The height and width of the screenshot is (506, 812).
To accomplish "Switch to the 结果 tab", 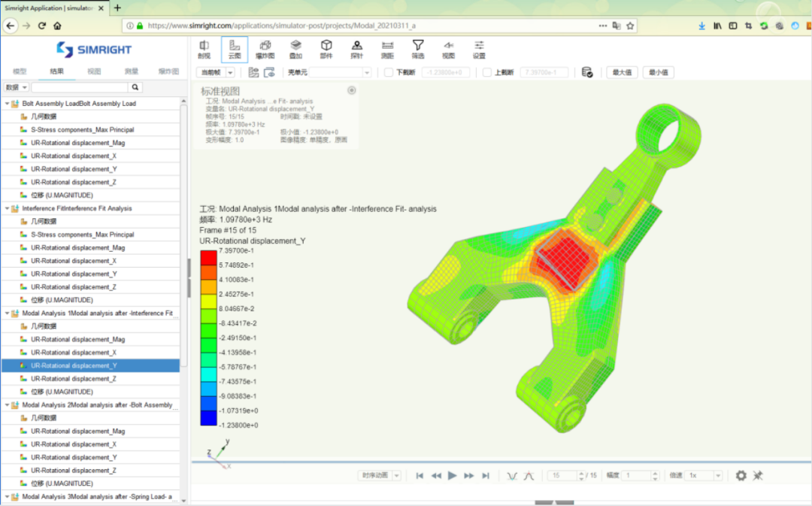I will [x=57, y=71].
